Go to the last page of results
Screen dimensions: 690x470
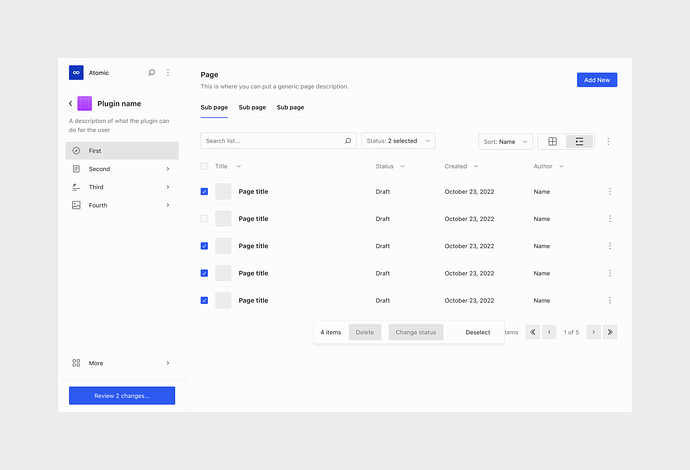[x=610, y=332]
